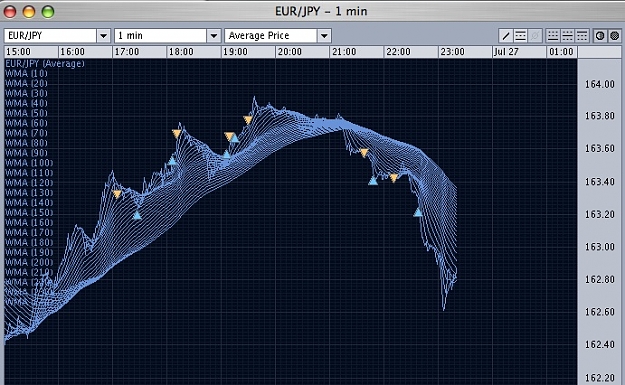Viewport: 625px width, 385px height.
Task: Select the WMA (30) legend entry
Action: [x=26, y=94]
